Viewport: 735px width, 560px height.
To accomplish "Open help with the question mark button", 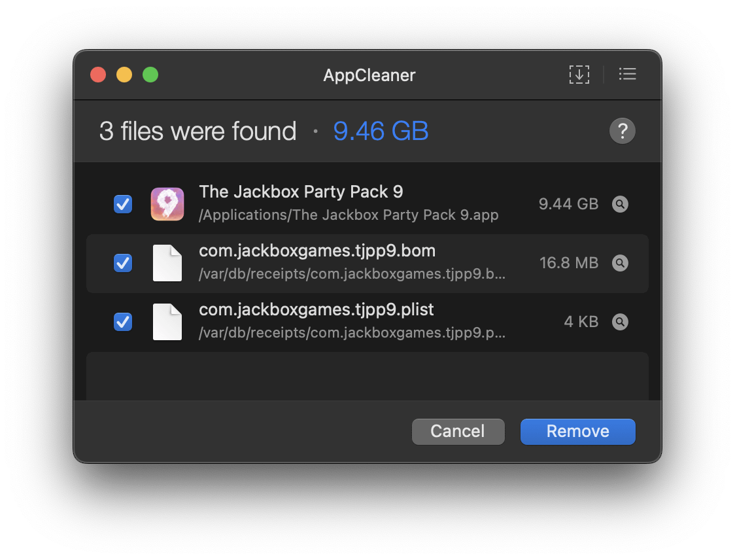I will [x=622, y=131].
